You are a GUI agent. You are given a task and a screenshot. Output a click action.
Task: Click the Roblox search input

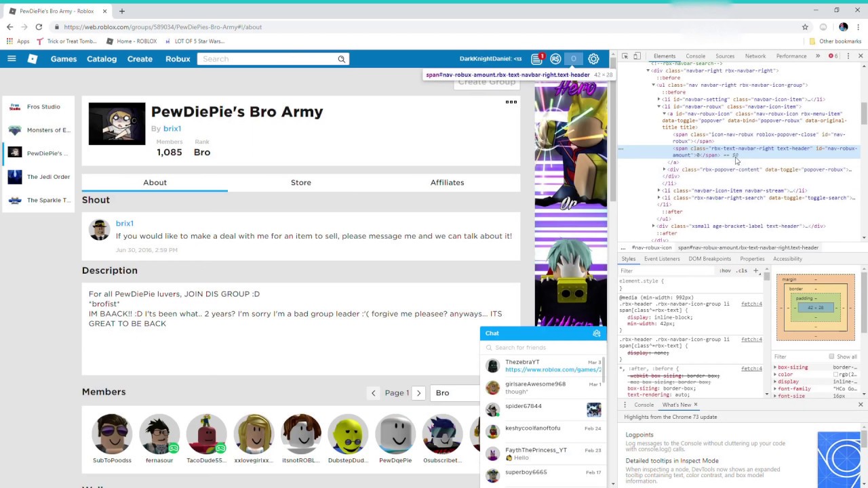point(268,59)
